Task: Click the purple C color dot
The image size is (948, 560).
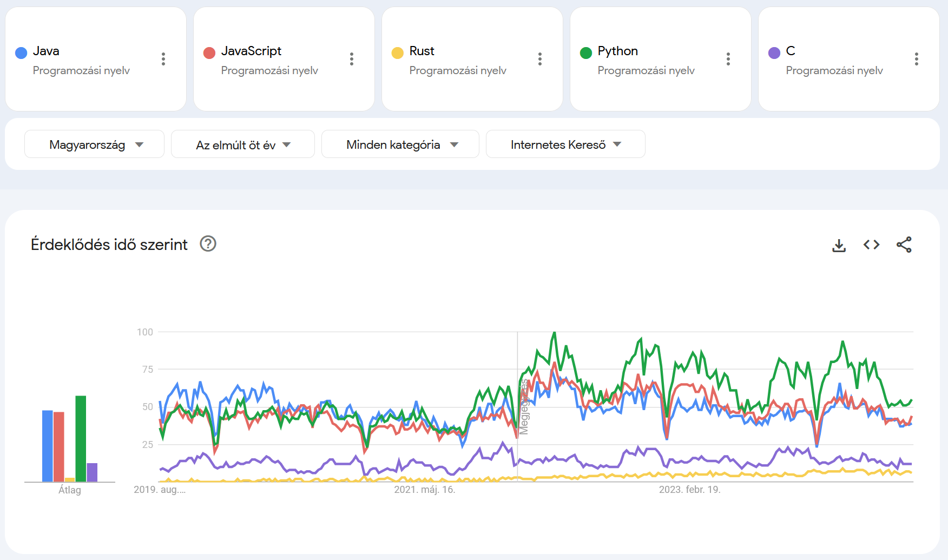Action: tap(774, 53)
